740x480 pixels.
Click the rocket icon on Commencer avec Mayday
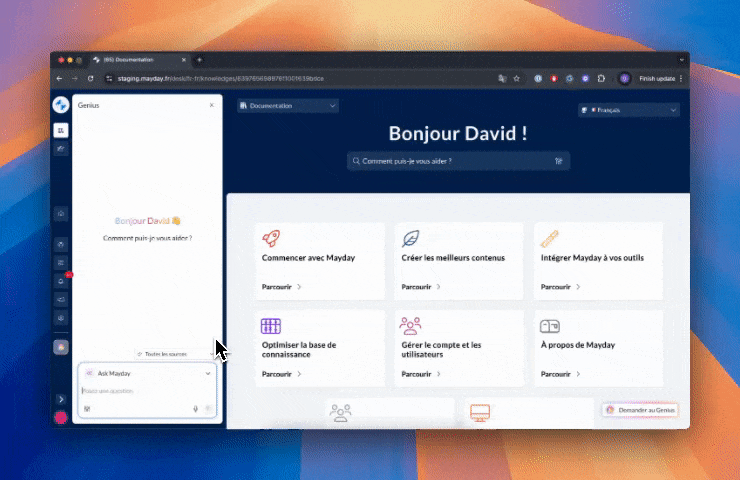tap(271, 238)
